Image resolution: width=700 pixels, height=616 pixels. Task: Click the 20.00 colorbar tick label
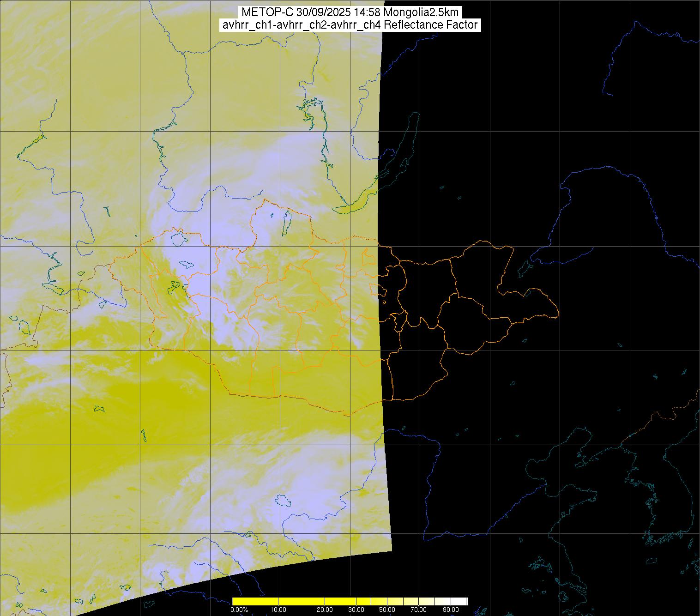[x=325, y=610]
